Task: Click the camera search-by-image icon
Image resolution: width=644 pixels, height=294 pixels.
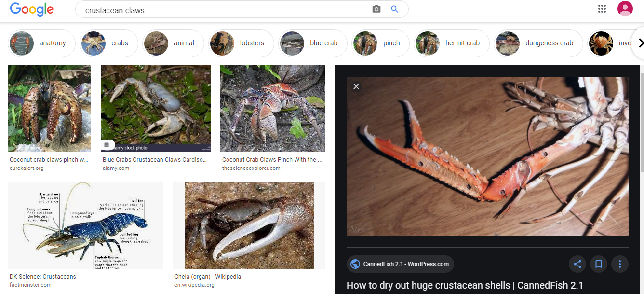Action: pyautogui.click(x=376, y=9)
